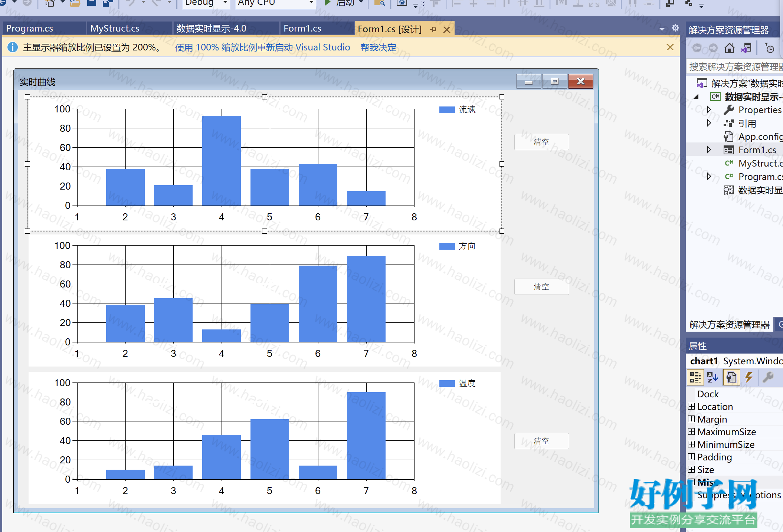This screenshot has height=532, width=783.
Task: Click the property pages wrench icon
Action: tap(768, 378)
